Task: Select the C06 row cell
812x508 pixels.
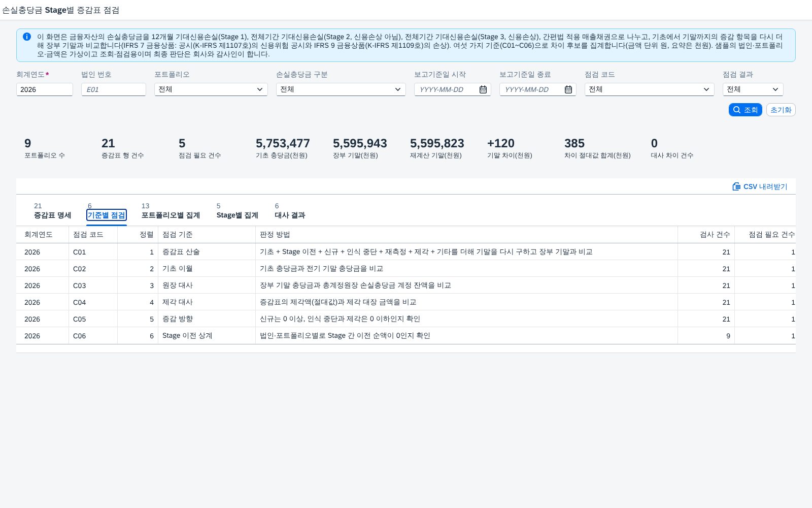Action: (93, 336)
